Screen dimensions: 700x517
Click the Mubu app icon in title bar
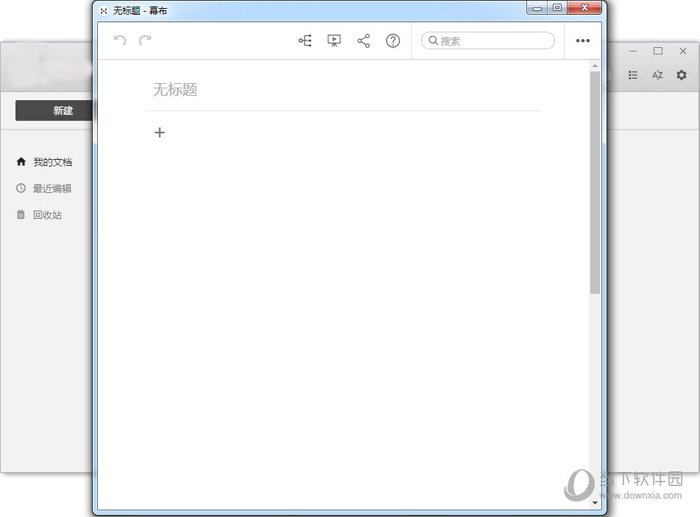(x=104, y=11)
